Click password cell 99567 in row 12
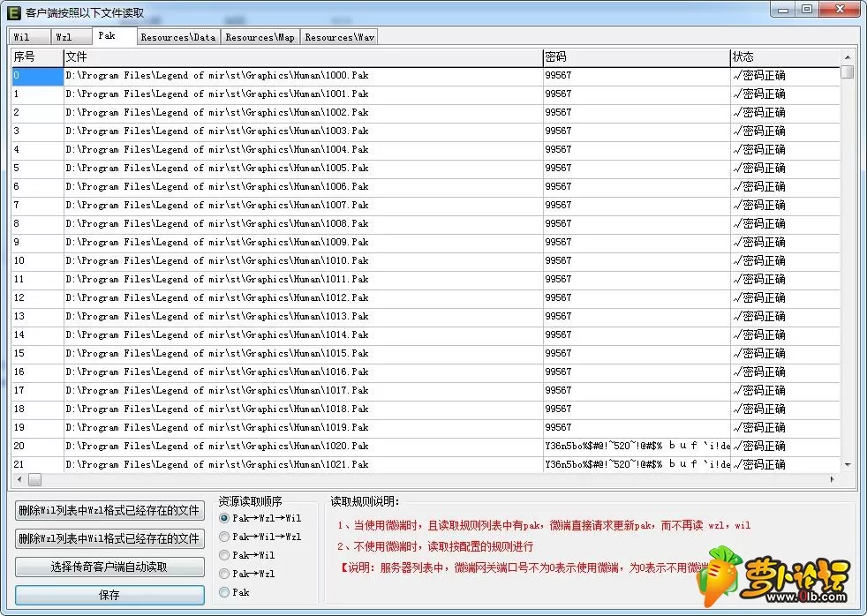This screenshot has height=616, width=867. pyautogui.click(x=637, y=297)
